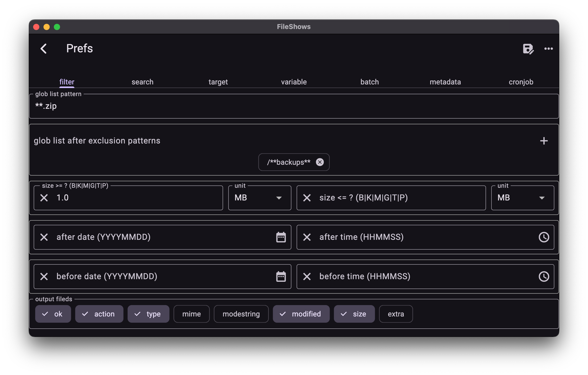
Task: Open the clock picker for before time
Action: (544, 277)
